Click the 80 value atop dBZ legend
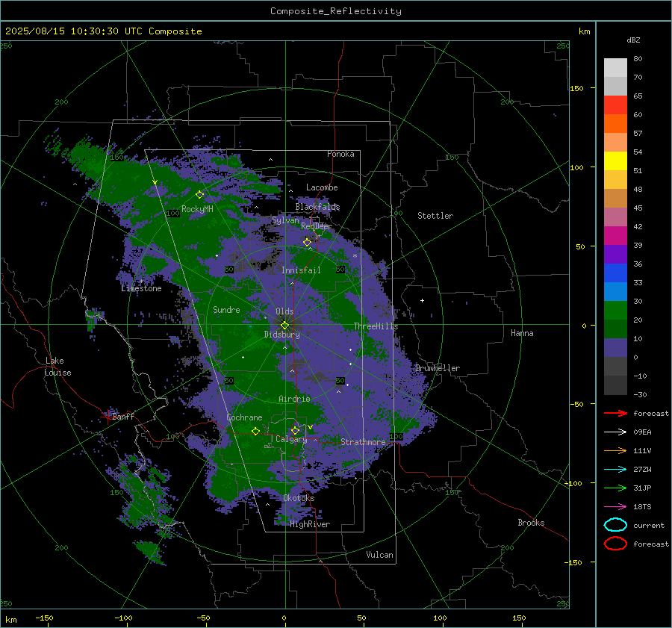672x628 pixels. (638, 59)
